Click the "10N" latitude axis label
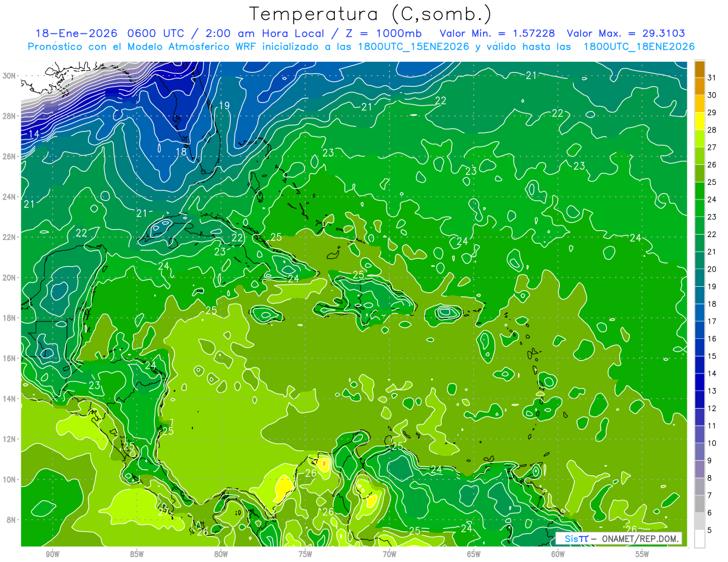Image resolution: width=728 pixels, height=562 pixels. [10, 479]
